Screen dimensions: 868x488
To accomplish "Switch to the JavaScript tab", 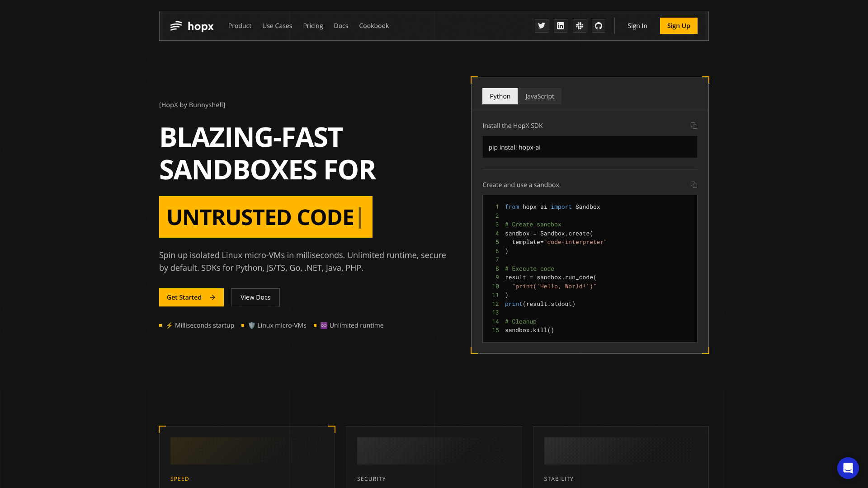I will point(539,96).
